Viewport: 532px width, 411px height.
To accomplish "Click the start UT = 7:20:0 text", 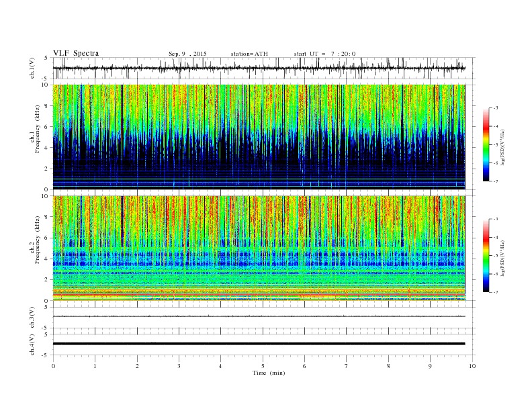I will click(x=324, y=54).
